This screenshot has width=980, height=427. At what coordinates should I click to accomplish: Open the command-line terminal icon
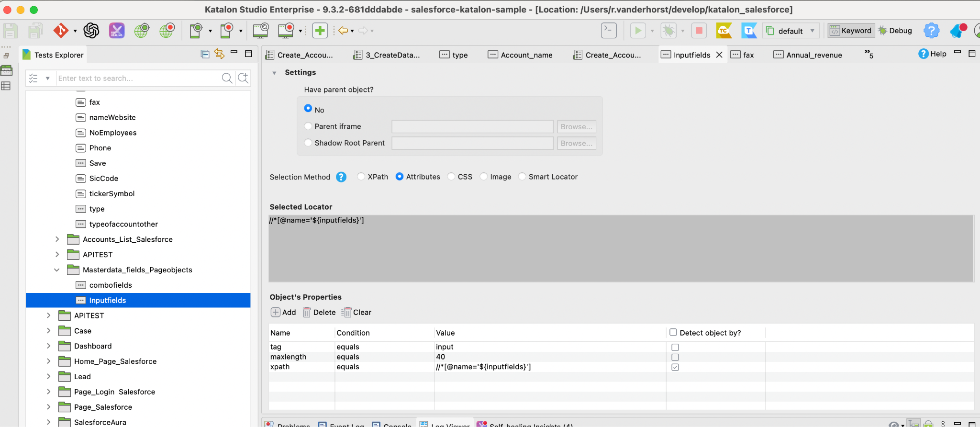[609, 30]
